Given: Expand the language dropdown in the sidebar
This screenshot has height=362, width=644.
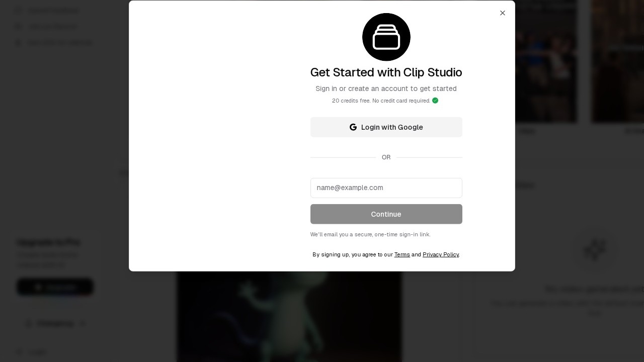Looking at the screenshot, I should coord(55,323).
